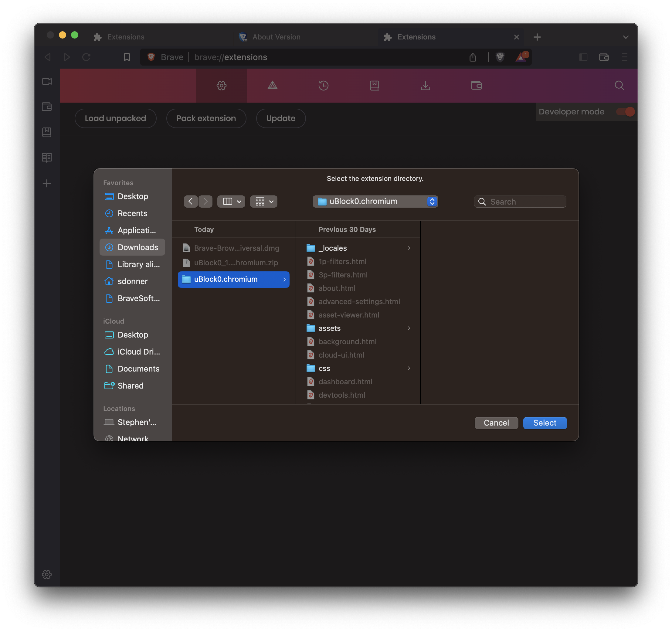Image resolution: width=672 pixels, height=632 pixels.
Task: Click the settings gear in the purple banner
Action: pyautogui.click(x=221, y=86)
